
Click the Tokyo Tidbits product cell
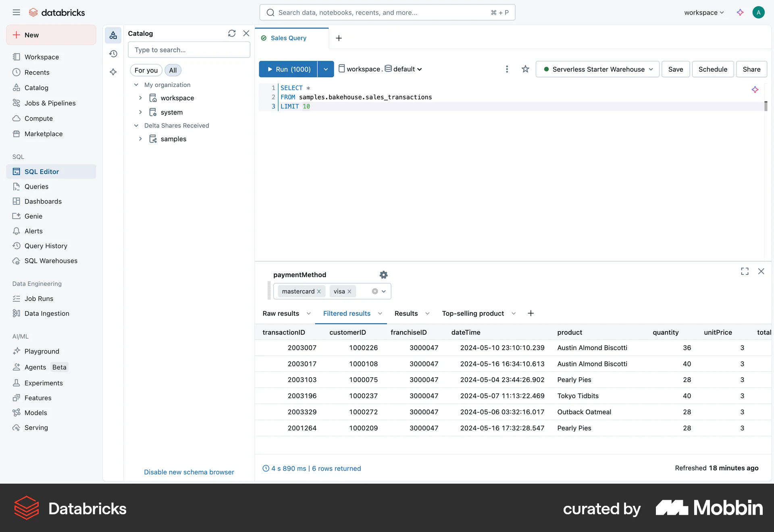(578, 396)
